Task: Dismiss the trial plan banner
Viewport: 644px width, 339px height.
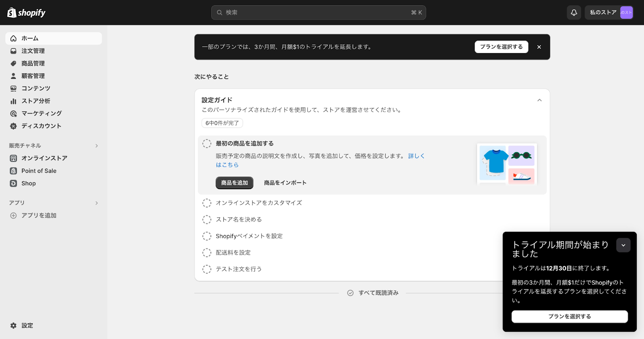Action: tap(539, 47)
